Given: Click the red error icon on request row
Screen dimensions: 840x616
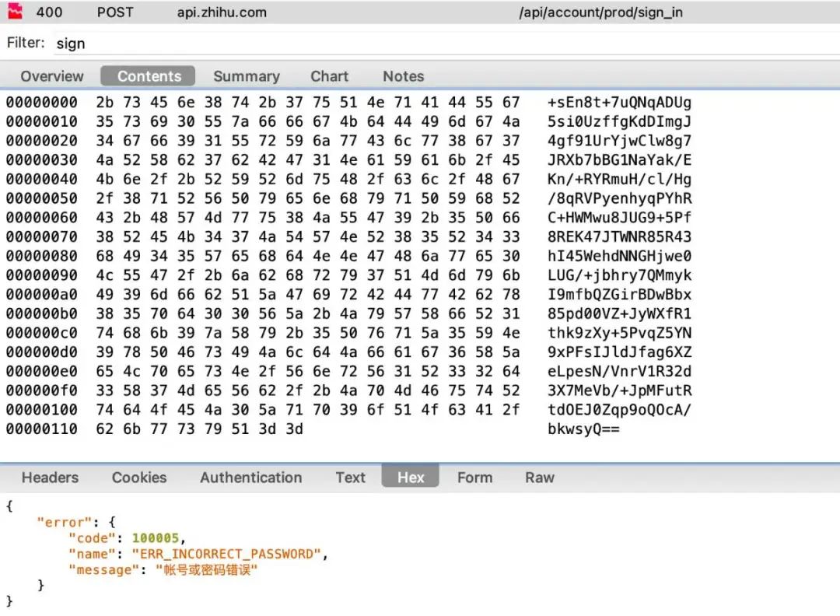Looking at the screenshot, I should 15,11.
